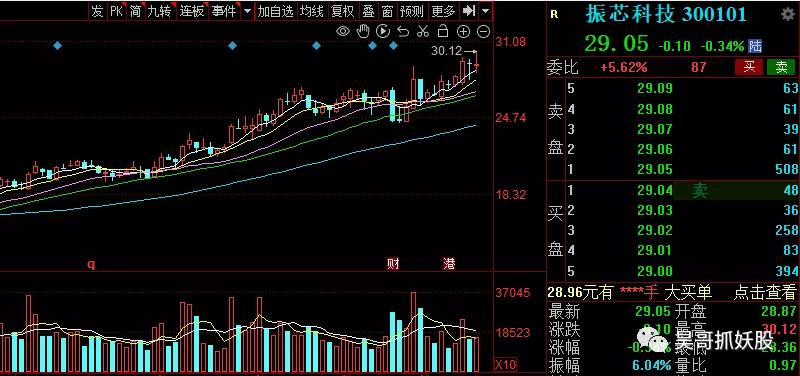The width and height of the screenshot is (800, 376).
Task: Zoom out with the minus circle icon
Action: coord(483,32)
